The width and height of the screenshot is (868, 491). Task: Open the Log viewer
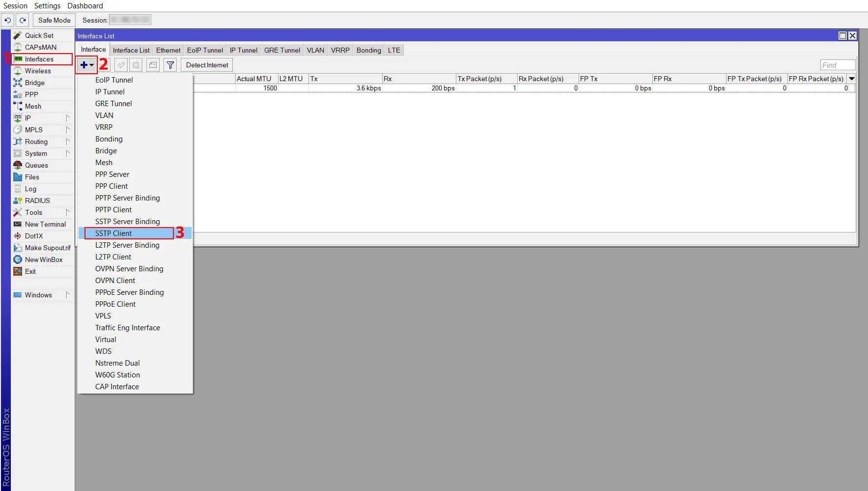(30, 189)
